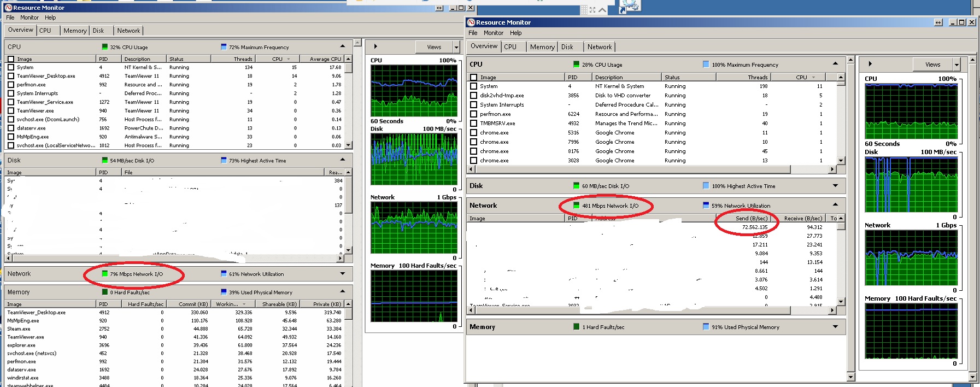980x387 pixels.
Task: Sort by the Send (B/sec) column header
Action: pos(752,218)
